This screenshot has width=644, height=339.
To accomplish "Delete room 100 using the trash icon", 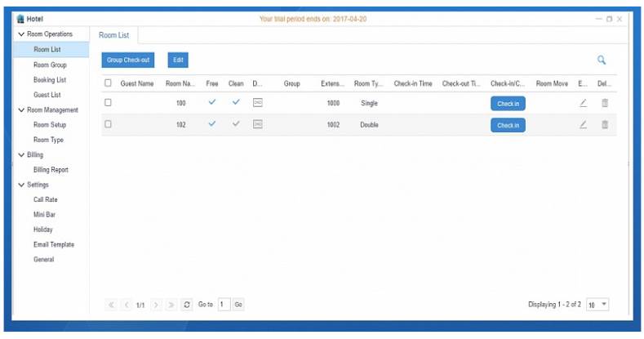I will pos(605,103).
